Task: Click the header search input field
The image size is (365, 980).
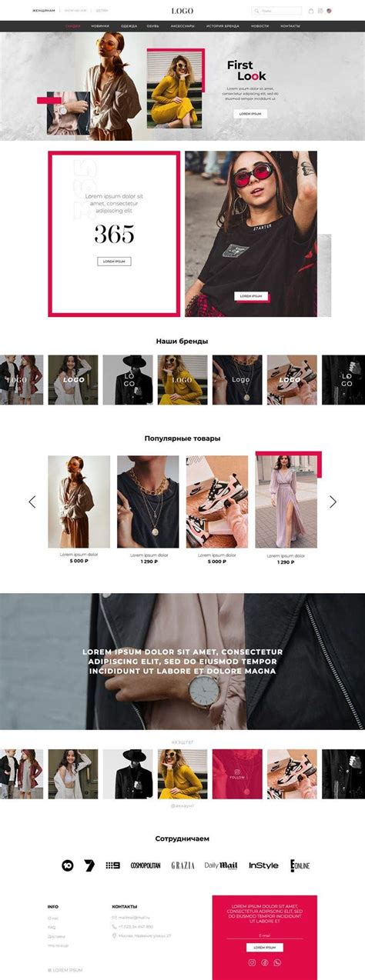Action: [x=277, y=12]
